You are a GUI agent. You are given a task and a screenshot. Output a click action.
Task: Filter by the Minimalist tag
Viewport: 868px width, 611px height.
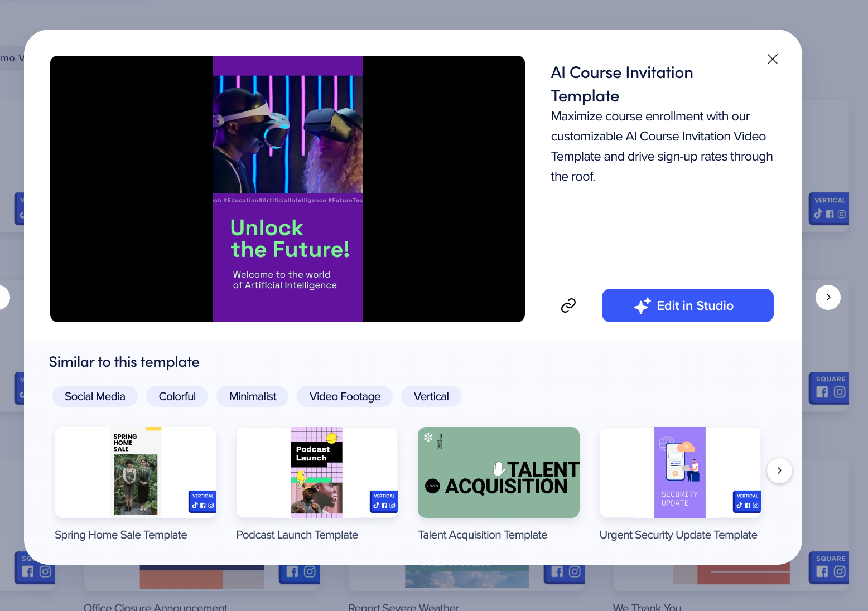[x=252, y=396]
